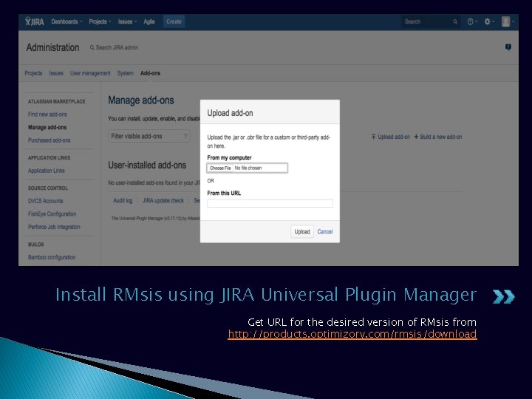Switch to the System tab
The height and width of the screenshot is (399, 532).
point(125,73)
